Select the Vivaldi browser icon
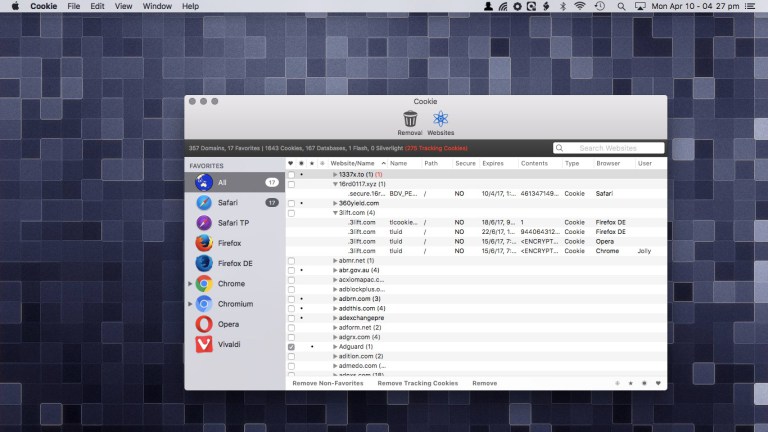Viewport: 768px width, 432px height. 204,344
